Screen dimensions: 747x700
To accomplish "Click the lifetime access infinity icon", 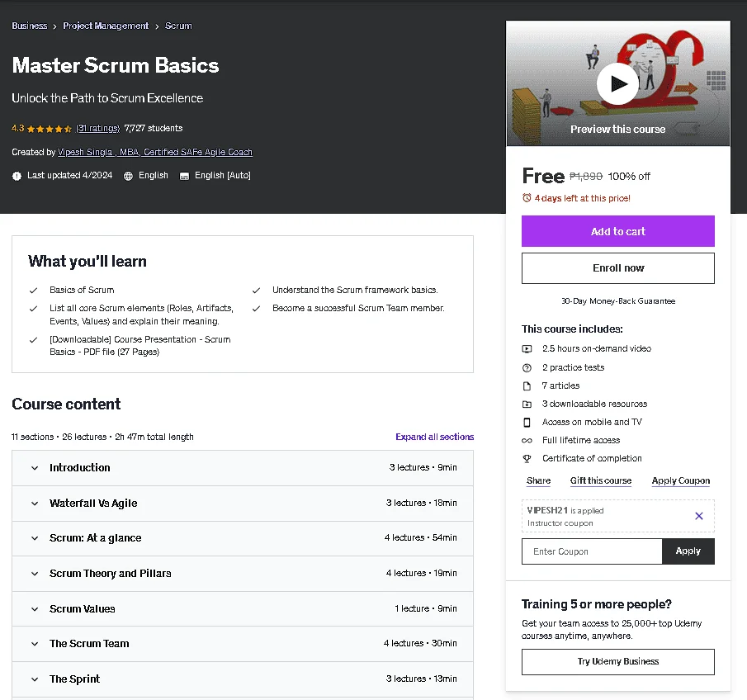I will pos(527,440).
